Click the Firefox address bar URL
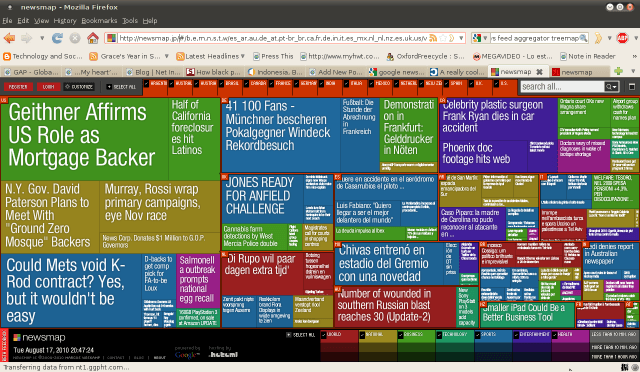This screenshot has width=640, height=372. coord(272,38)
